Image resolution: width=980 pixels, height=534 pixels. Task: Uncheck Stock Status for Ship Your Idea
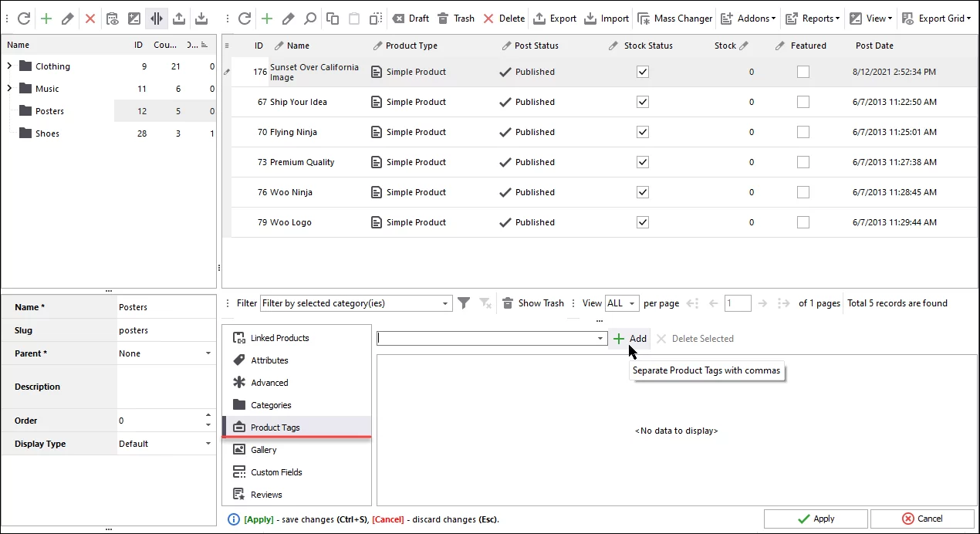(643, 102)
